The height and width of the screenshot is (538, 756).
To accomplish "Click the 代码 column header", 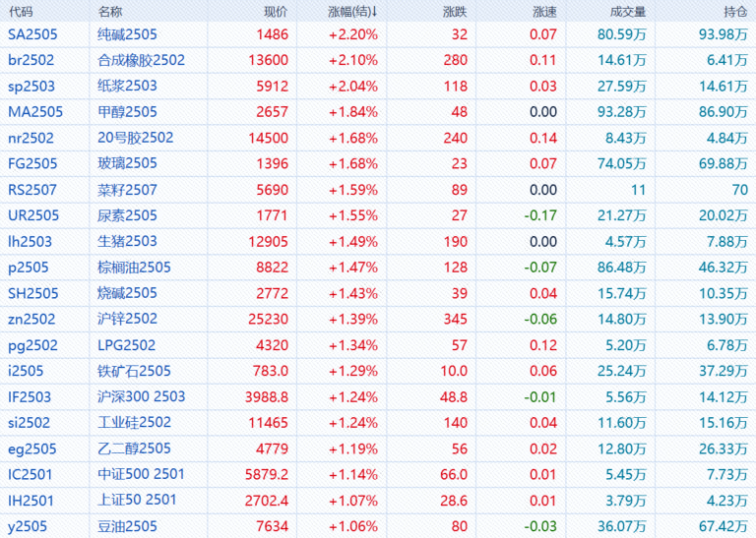I will (21, 12).
